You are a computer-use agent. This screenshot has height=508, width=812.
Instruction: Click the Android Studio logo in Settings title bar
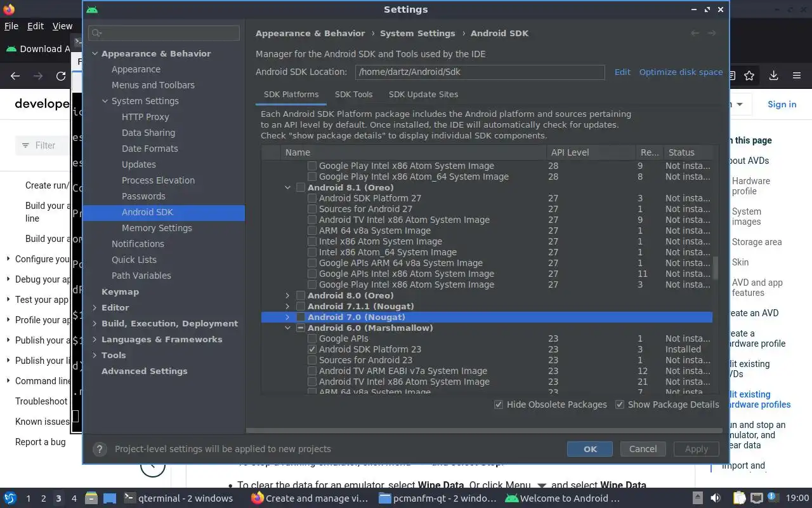(92, 10)
